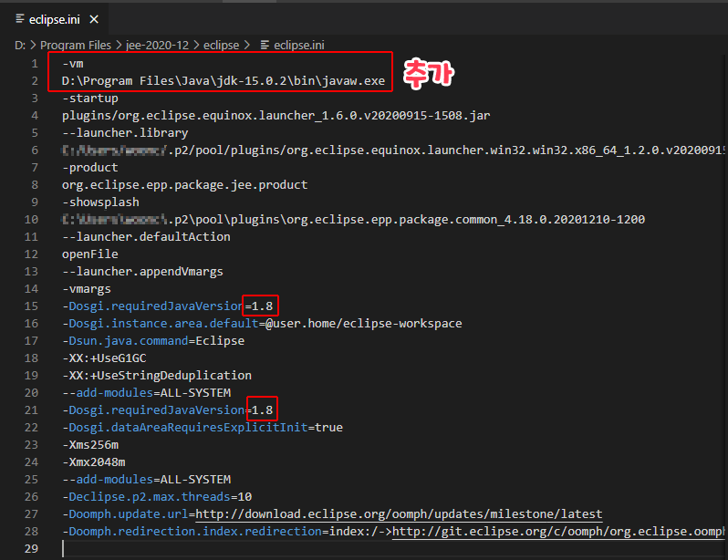Click 'org.eclipse.epp.package.jee.product' text

point(185,185)
